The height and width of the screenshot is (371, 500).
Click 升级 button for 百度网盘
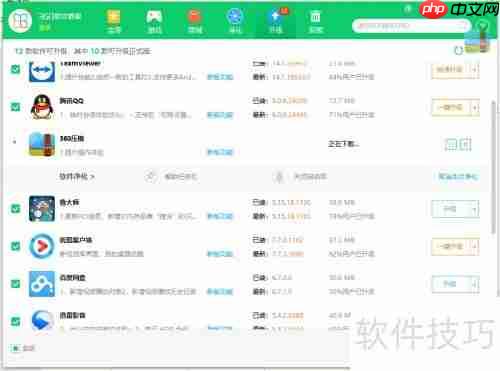(450, 284)
